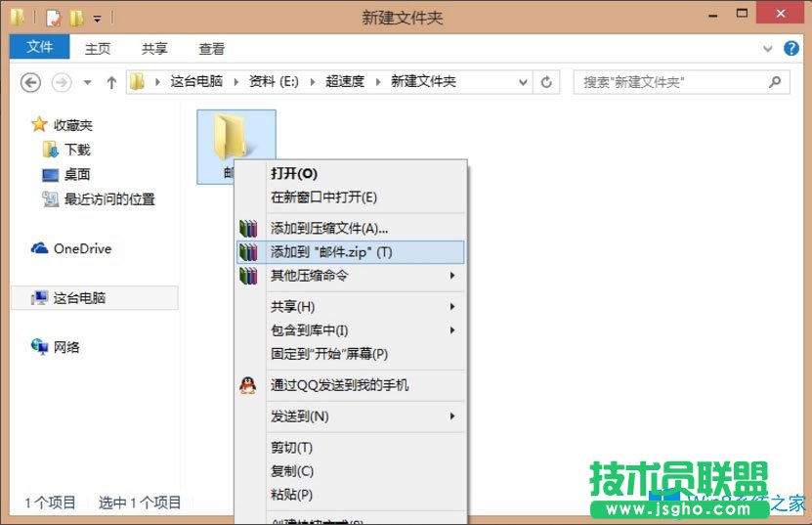Switch to the 查看 ribbon tab
Screen dimensions: 812x525
pyautogui.click(x=211, y=49)
